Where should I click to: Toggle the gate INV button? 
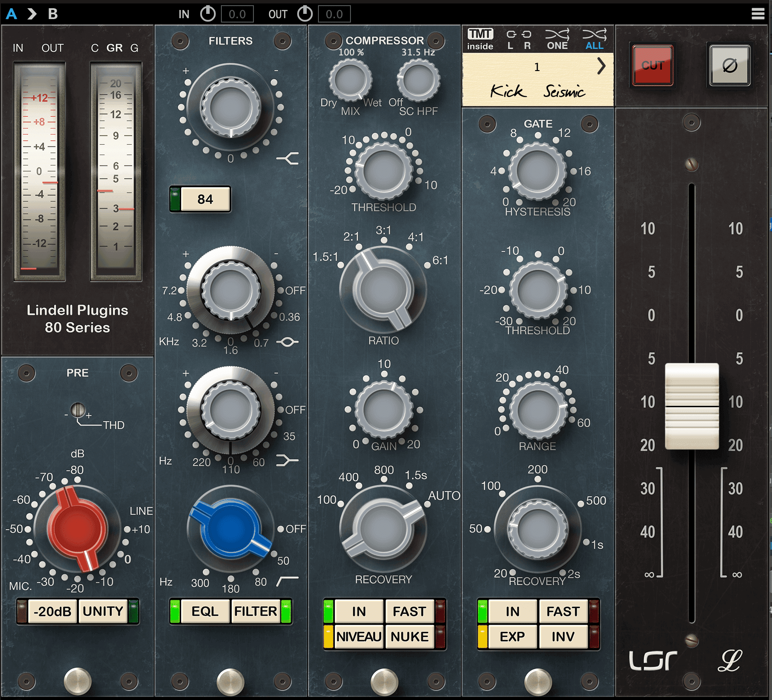[x=563, y=636]
